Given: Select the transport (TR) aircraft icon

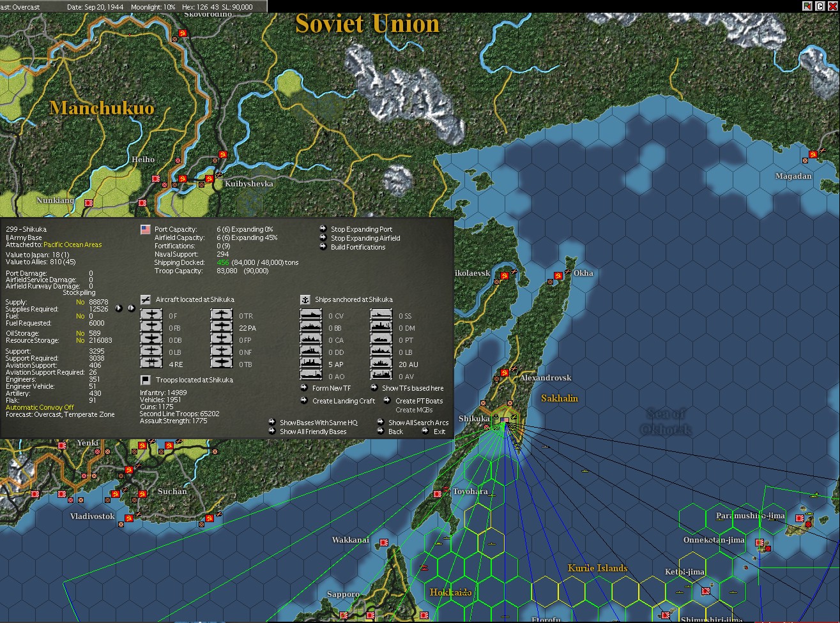Looking at the screenshot, I should (x=222, y=315).
